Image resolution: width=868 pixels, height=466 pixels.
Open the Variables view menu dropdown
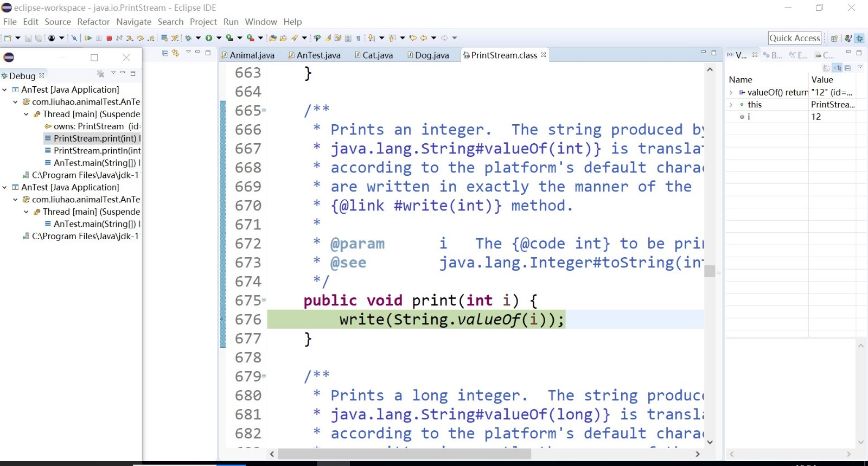pos(860,67)
